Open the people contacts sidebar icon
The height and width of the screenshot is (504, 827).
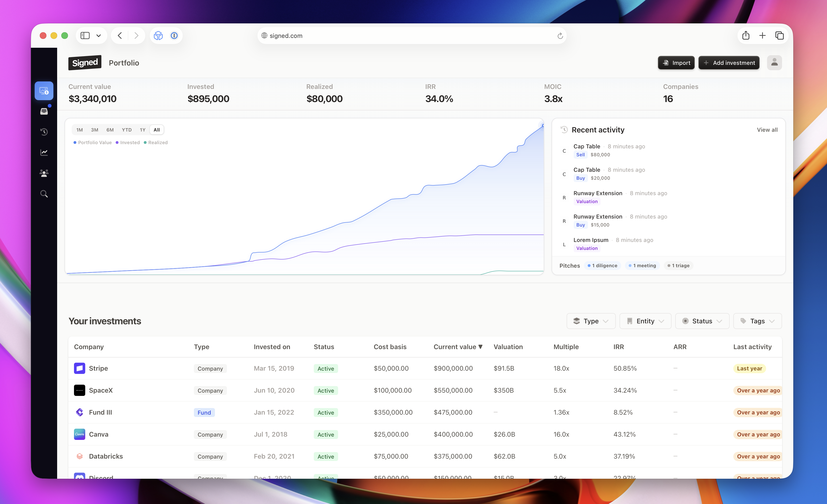(44, 173)
